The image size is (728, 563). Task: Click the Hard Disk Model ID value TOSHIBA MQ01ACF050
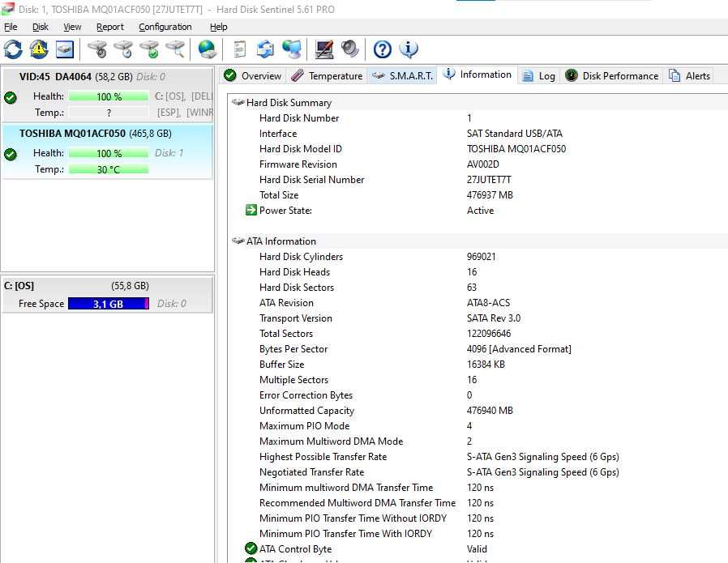pyautogui.click(x=516, y=149)
